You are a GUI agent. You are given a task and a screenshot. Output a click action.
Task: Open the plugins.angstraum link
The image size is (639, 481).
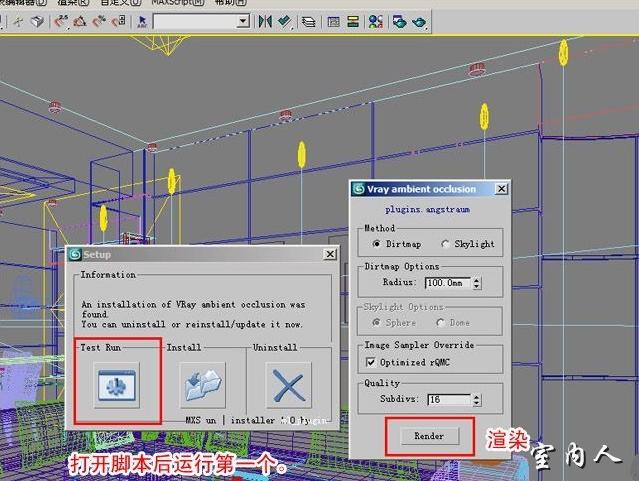427,210
